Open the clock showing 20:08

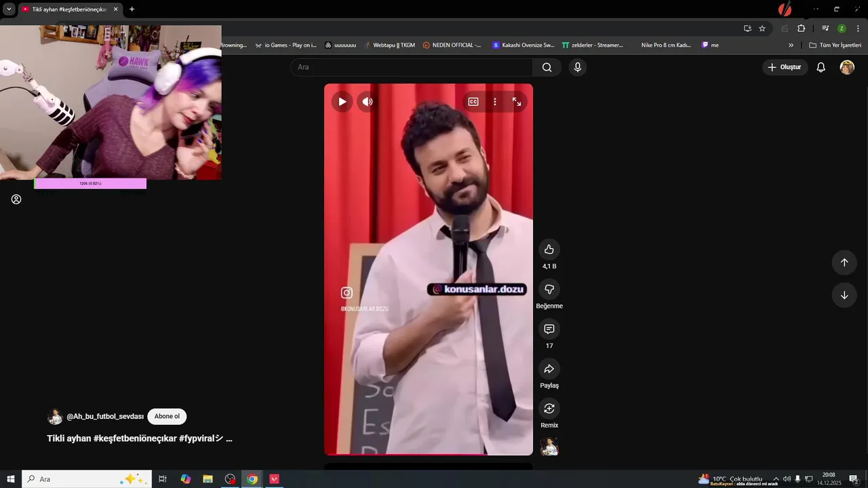coord(829,479)
